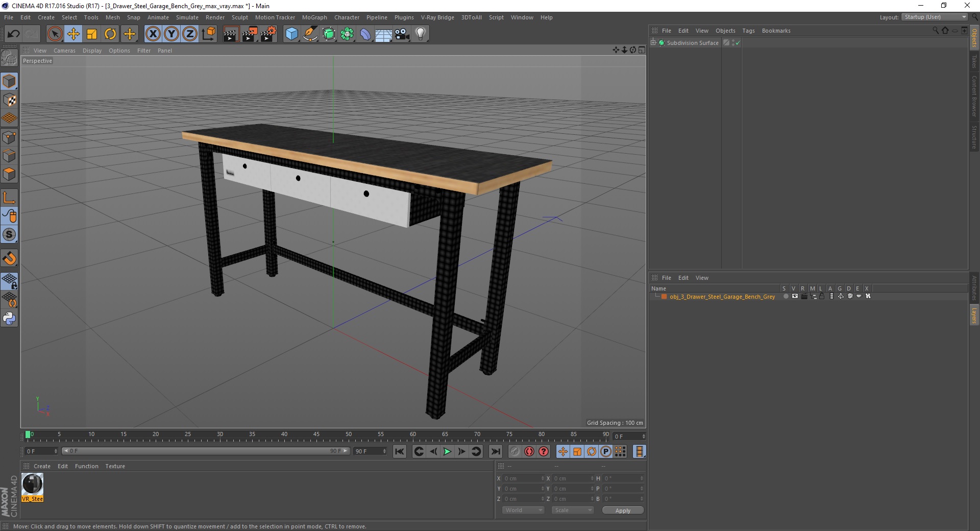Go to the start of animation
Image resolution: width=980 pixels, height=531 pixels.
pos(400,451)
